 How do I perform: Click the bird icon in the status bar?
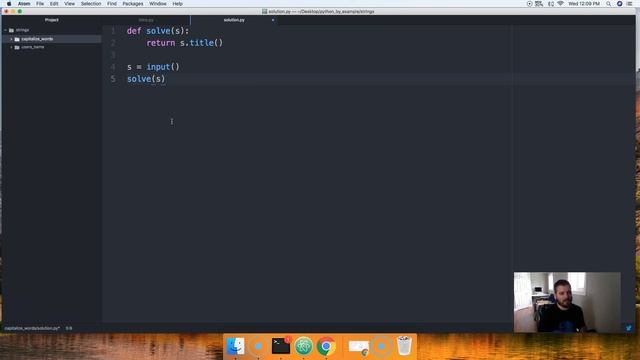tap(629, 328)
